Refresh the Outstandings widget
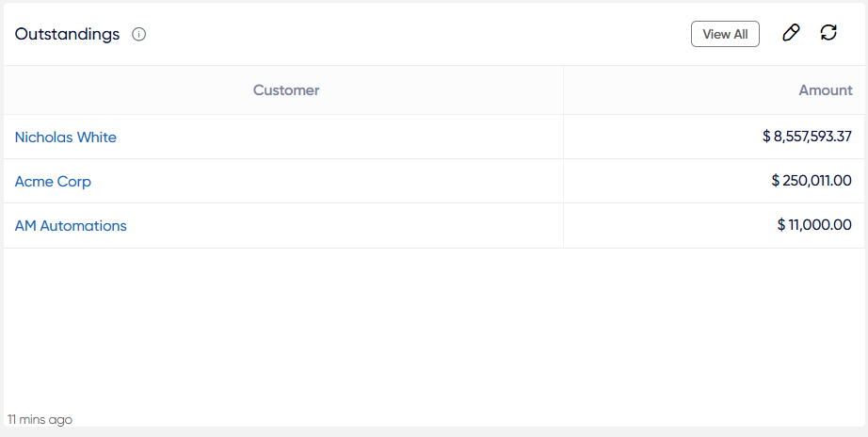Screen dimensions: 868x437 [828, 33]
